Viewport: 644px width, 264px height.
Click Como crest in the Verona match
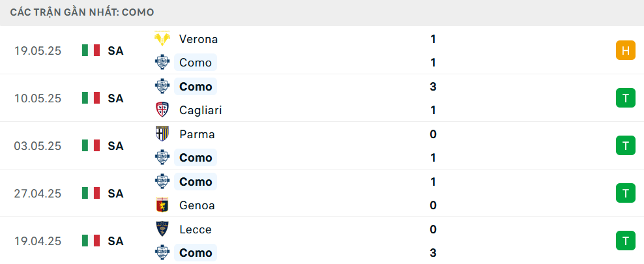[x=162, y=63]
